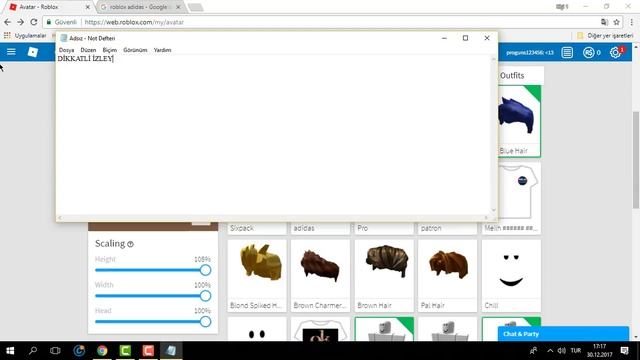Screen dimensions: 640x360
Task: Go forward in Chrome browser
Action: tap(20, 22)
